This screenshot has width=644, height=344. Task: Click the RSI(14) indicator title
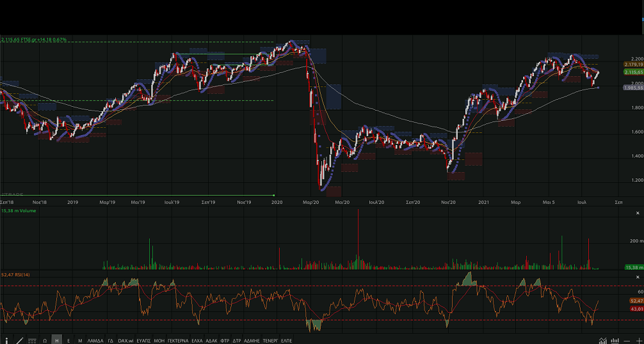pyautogui.click(x=15, y=275)
